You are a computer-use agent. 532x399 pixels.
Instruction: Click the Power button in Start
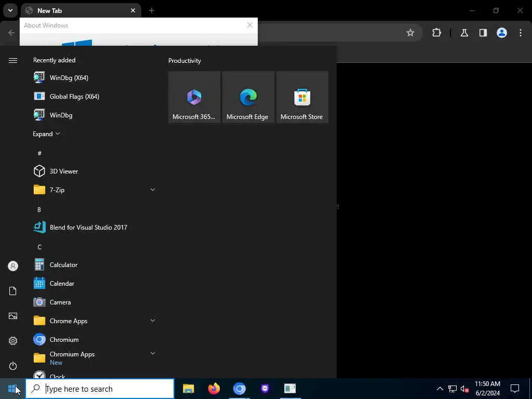coord(13,366)
